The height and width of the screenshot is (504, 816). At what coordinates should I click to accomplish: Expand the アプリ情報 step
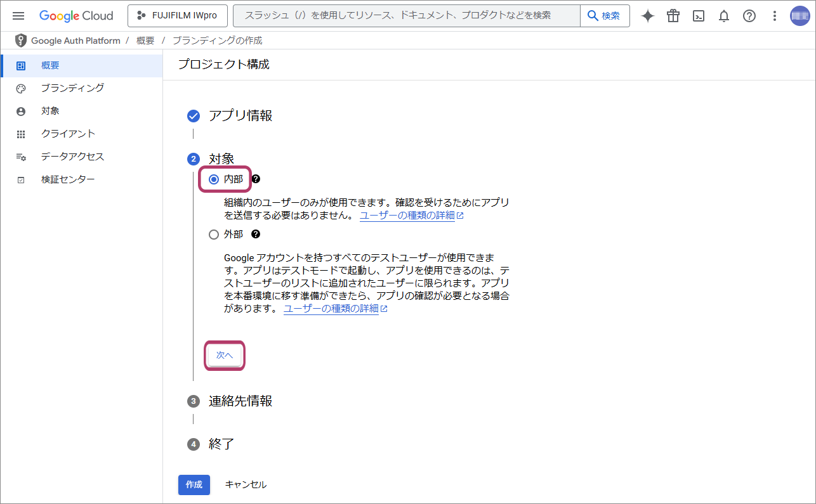coord(240,116)
